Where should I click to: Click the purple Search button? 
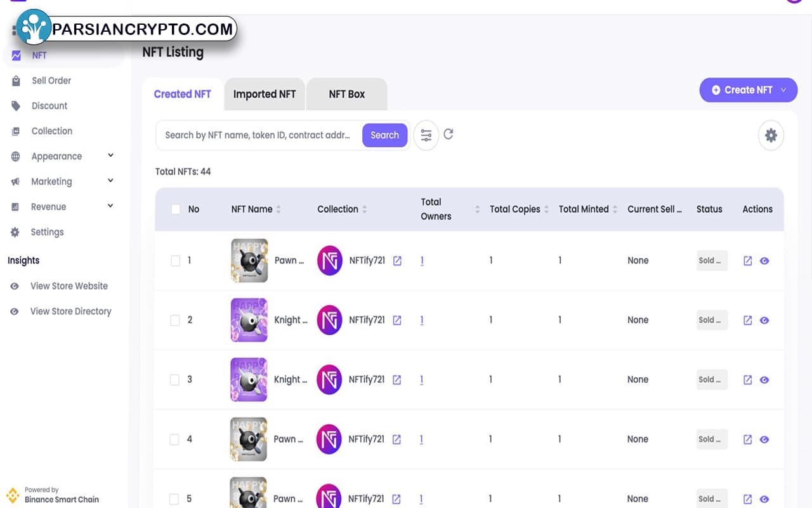pos(384,135)
